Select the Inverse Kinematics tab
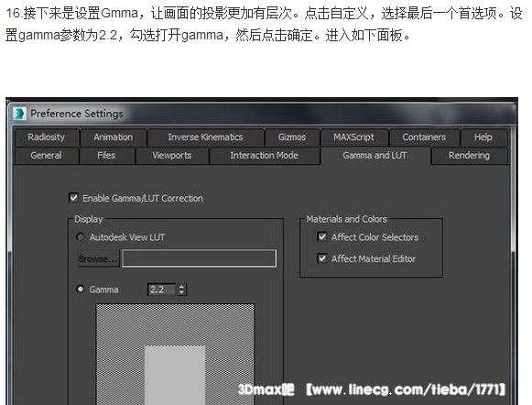This screenshot has height=405, width=532. coord(206,137)
